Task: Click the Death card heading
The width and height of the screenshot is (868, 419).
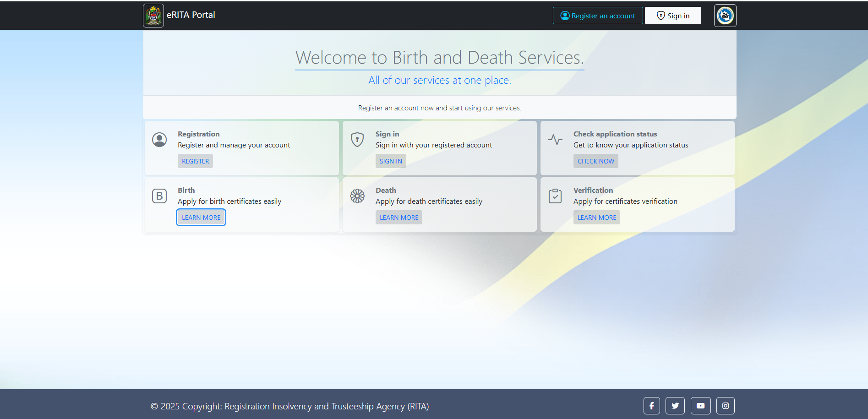Action: click(x=386, y=190)
